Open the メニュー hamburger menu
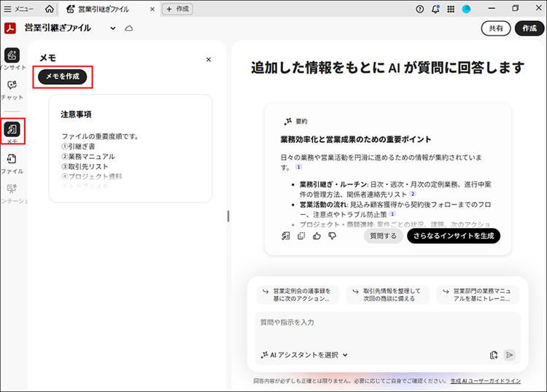This screenshot has height=392, width=547. point(20,9)
